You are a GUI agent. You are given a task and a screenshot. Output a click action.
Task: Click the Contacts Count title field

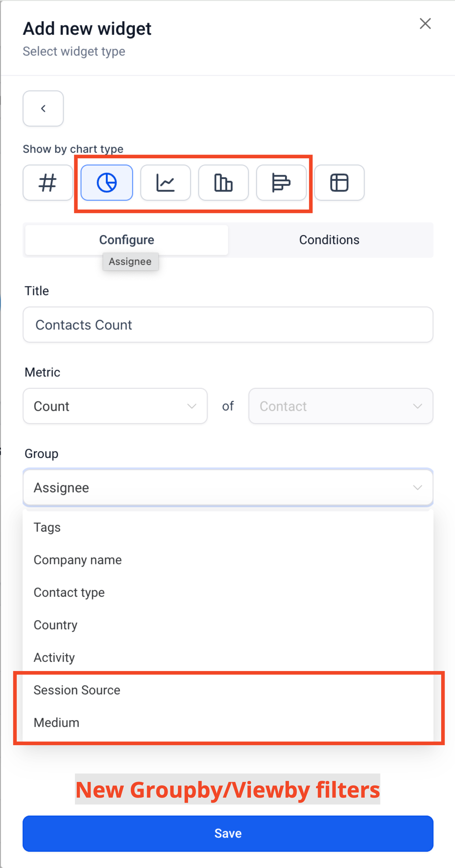pyautogui.click(x=228, y=325)
